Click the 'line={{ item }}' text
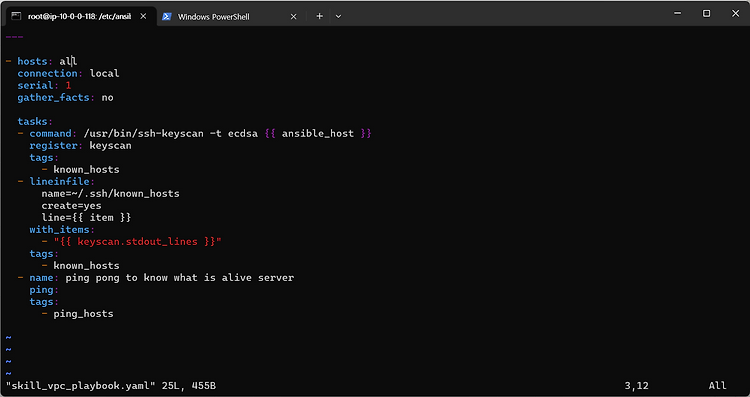Image resolution: width=750 pixels, height=397 pixels. pyautogui.click(x=86, y=218)
